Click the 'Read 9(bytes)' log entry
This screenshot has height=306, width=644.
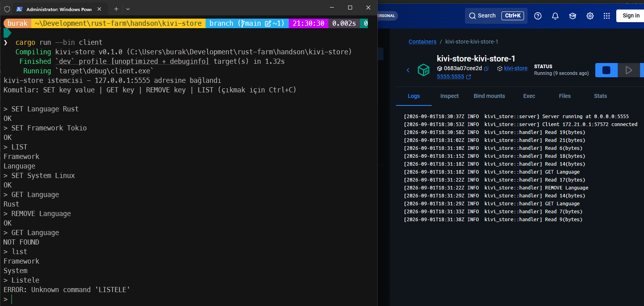[x=493, y=220]
